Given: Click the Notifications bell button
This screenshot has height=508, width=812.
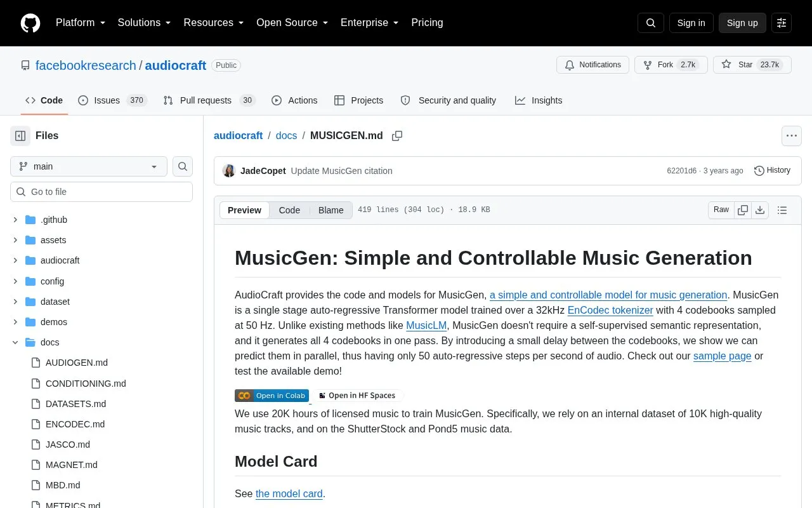Looking at the screenshot, I should coord(593,65).
